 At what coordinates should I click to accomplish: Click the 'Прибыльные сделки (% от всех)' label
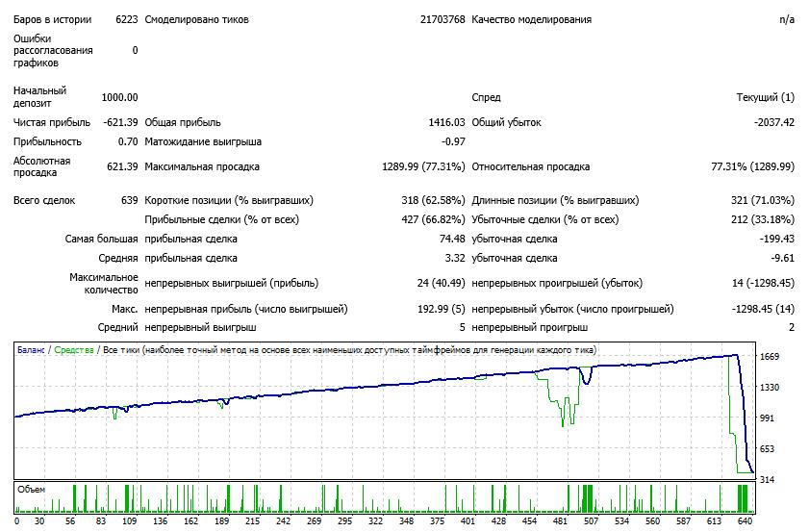(222, 219)
